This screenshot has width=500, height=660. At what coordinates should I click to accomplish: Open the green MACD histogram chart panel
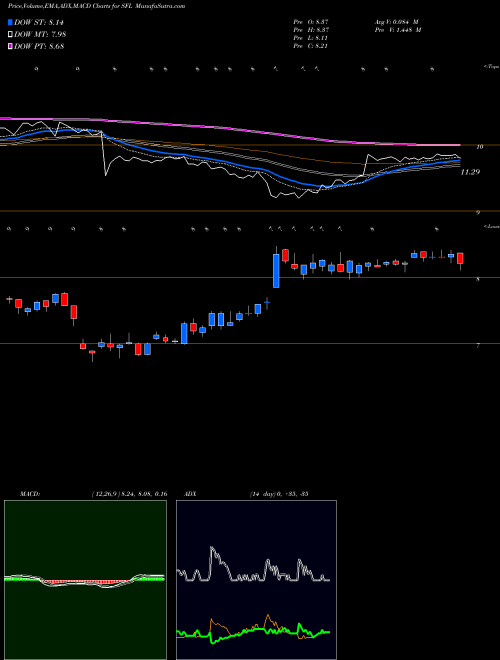[85, 580]
